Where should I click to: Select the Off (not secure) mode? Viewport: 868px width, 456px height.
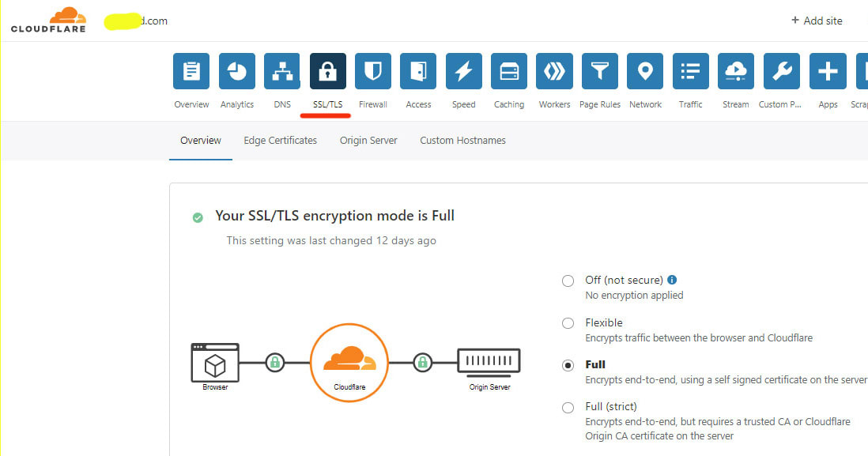[568, 281]
